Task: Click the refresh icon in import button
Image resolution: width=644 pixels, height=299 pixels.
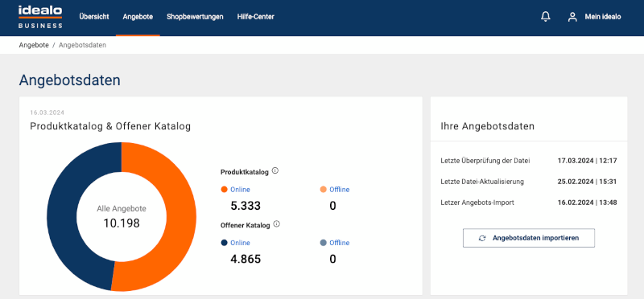Action: 482,238
